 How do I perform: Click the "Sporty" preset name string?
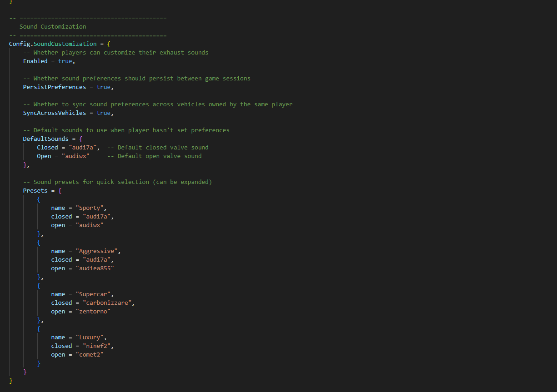coord(90,208)
